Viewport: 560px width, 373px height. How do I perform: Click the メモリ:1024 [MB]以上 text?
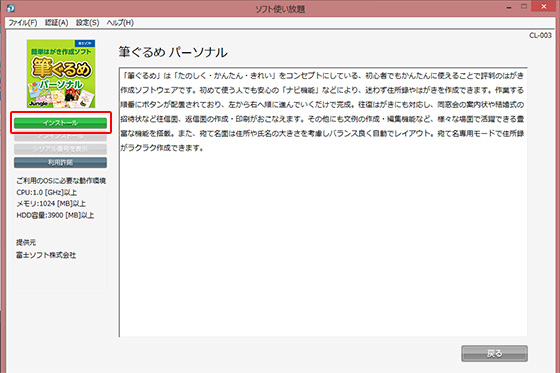click(x=51, y=204)
